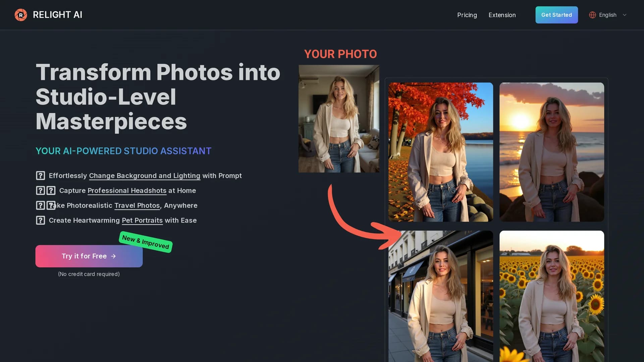This screenshot has width=644, height=362.
Task: Click the RELIGHT AI brand name
Action: click(x=57, y=15)
